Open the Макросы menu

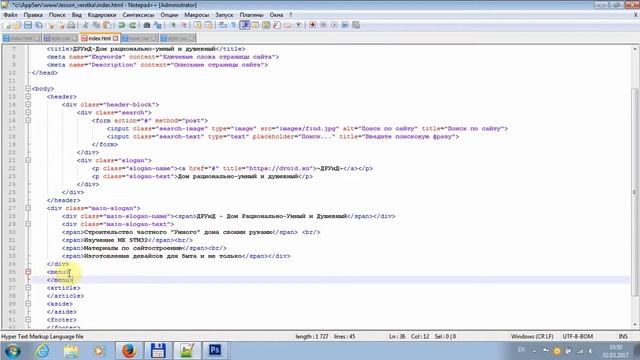pyautogui.click(x=197, y=15)
